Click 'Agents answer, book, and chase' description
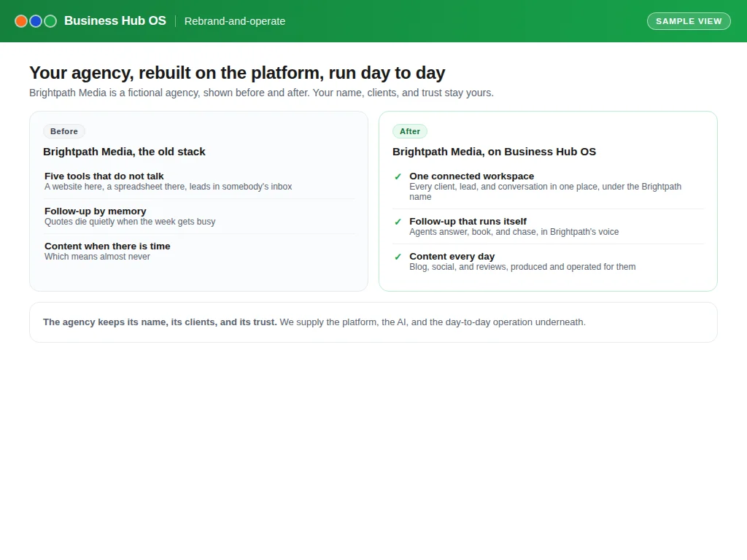This screenshot has height=560, width=747. coord(514,232)
